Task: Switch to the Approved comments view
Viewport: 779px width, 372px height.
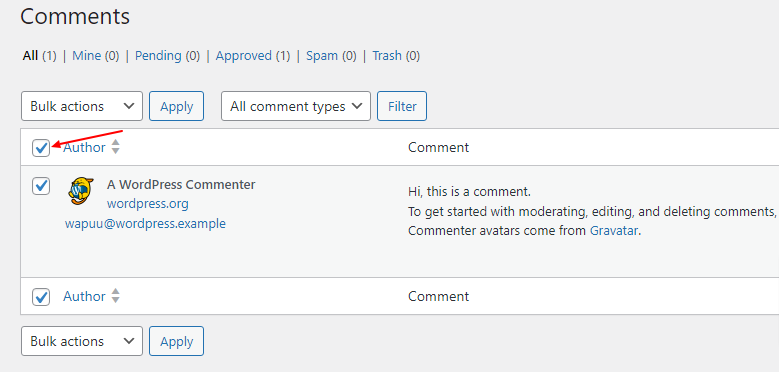Action: (x=243, y=56)
